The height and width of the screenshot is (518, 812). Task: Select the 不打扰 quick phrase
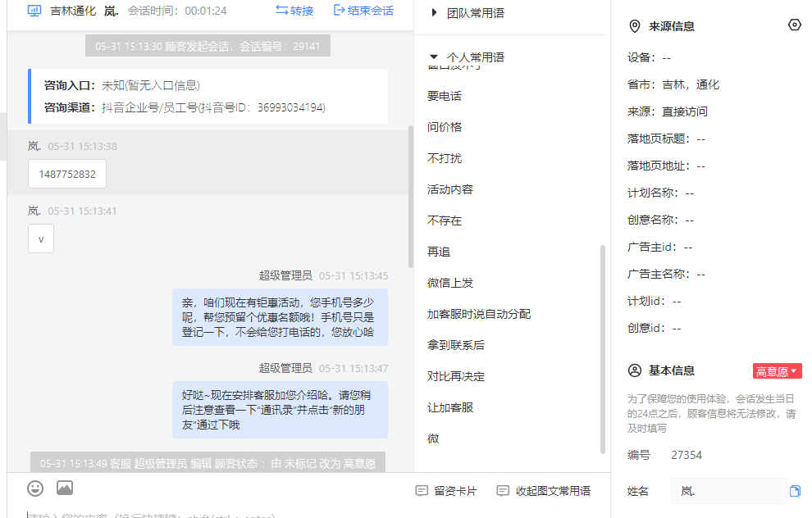click(445, 158)
